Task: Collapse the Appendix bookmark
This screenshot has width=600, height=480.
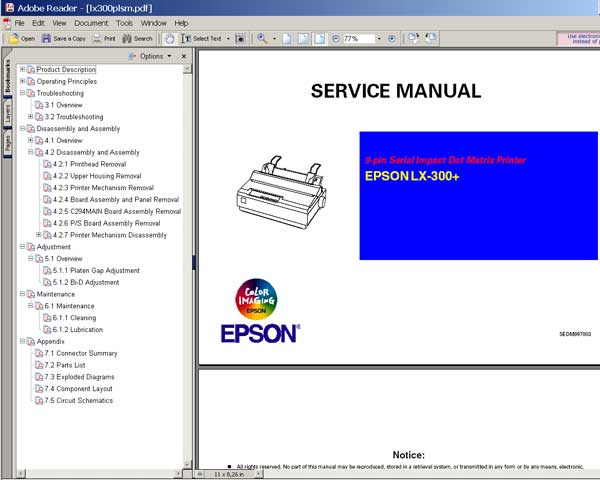Action: tap(22, 341)
